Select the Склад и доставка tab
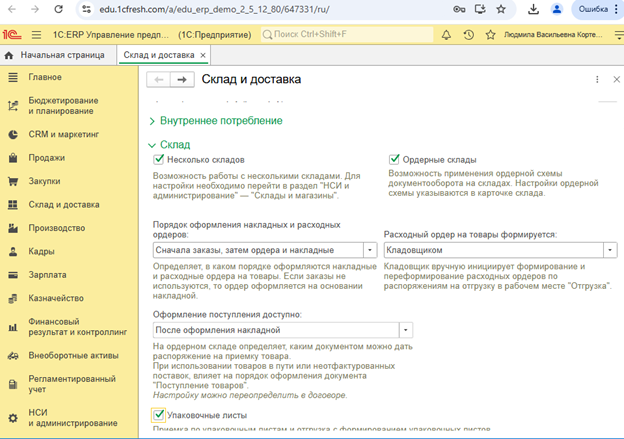Image resolution: width=624 pixels, height=439 pixels. 159,55
